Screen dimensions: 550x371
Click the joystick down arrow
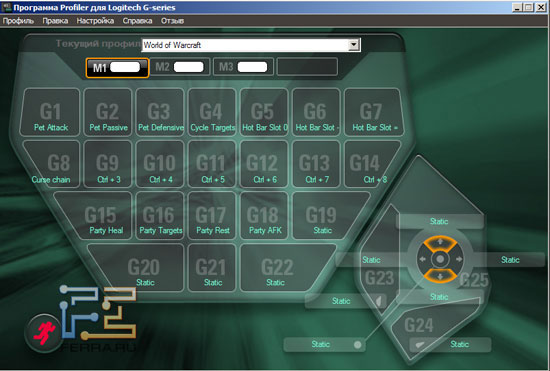click(440, 276)
